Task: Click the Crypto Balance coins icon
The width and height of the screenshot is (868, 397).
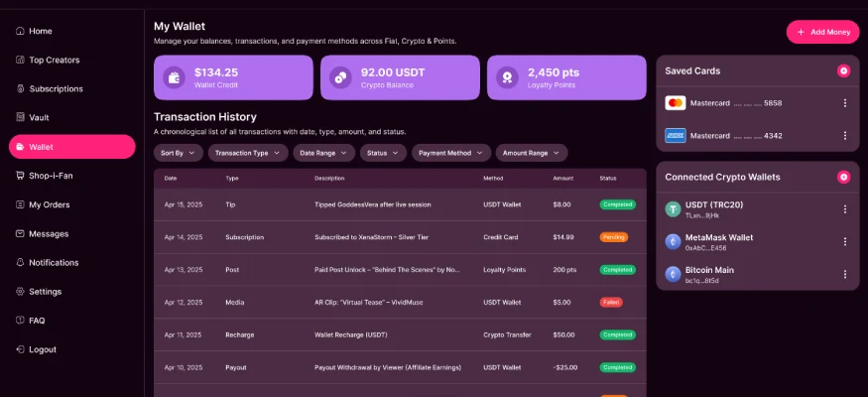Action: click(340, 77)
